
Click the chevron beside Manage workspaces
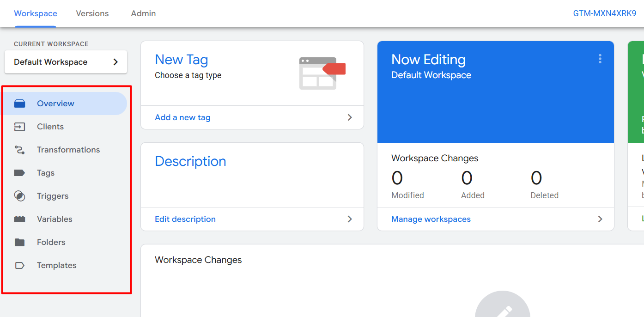pos(600,219)
